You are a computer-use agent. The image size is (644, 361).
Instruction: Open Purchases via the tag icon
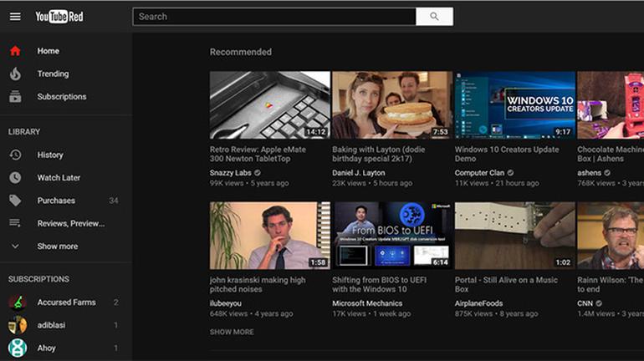15,201
